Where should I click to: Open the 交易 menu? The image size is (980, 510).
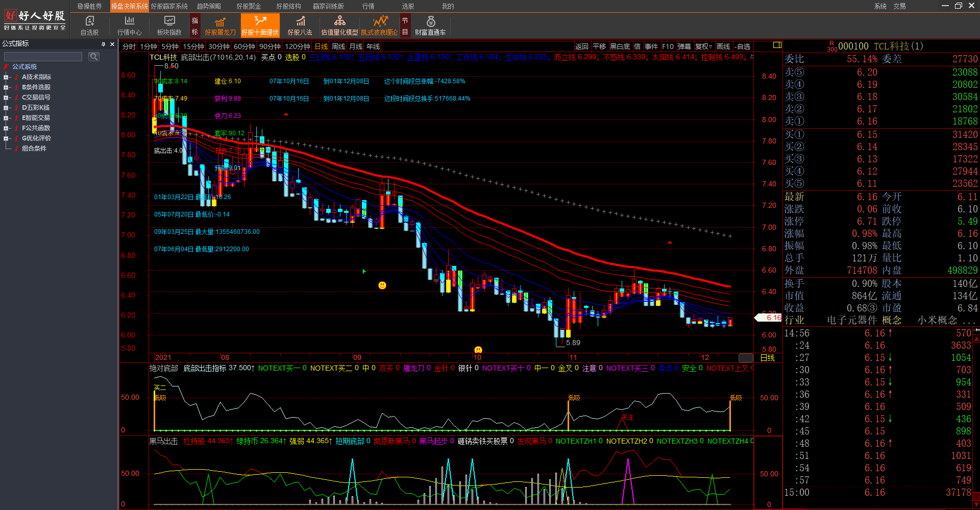[899, 6]
